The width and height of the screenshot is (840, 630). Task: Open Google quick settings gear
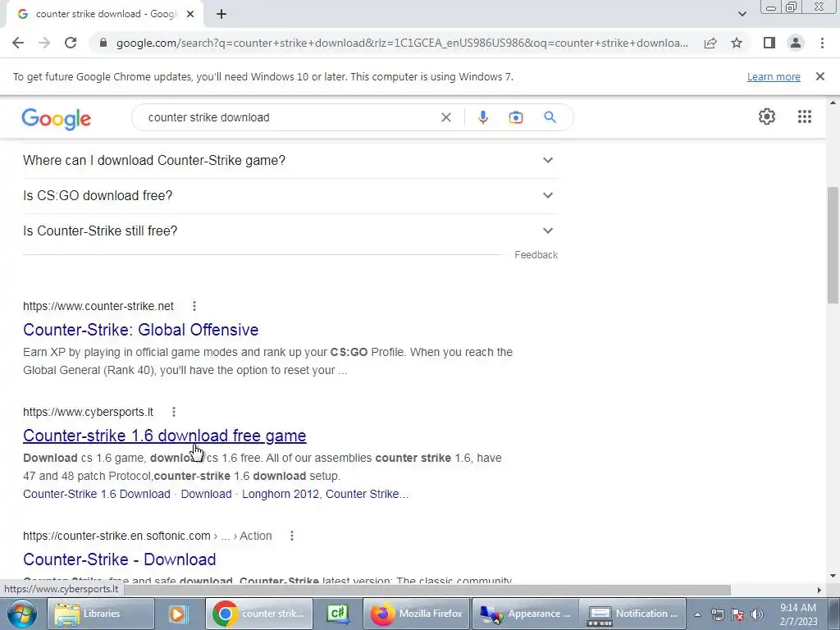click(x=767, y=116)
